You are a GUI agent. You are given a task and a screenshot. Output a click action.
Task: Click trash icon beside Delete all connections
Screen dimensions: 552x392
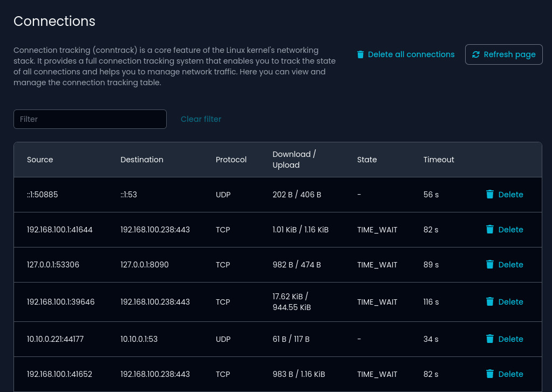point(360,54)
